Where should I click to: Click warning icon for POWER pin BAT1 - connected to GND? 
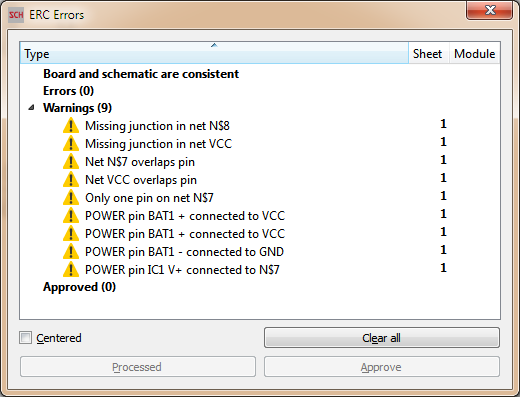(71, 252)
